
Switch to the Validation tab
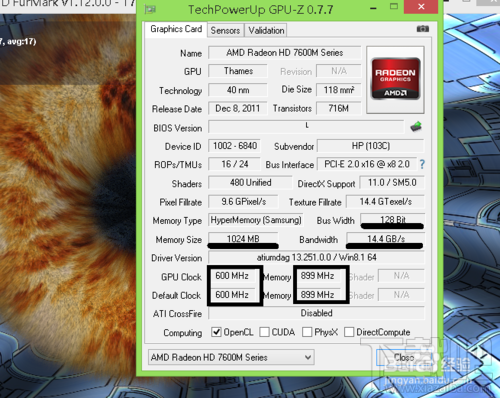[266, 30]
